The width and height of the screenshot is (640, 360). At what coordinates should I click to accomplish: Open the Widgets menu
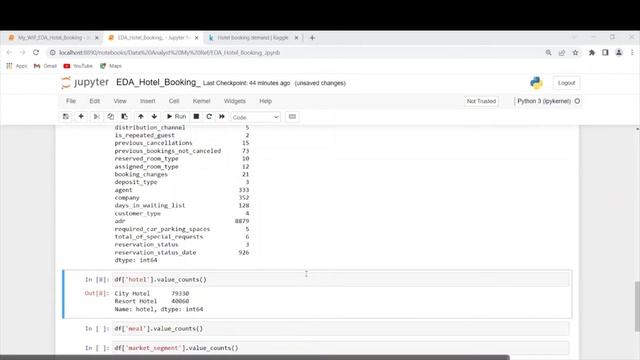click(x=235, y=101)
